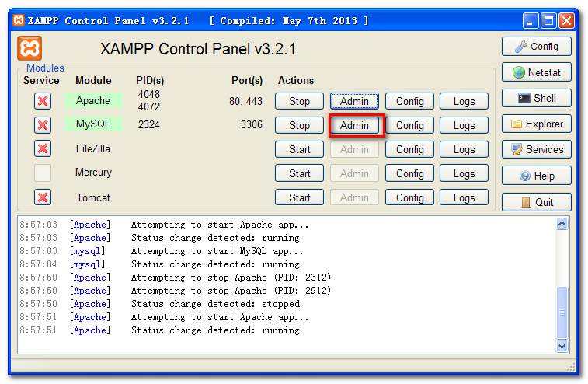Click the 8:57:04 mysql log entry
Viewport: 588px width, 384px height.
(160, 264)
